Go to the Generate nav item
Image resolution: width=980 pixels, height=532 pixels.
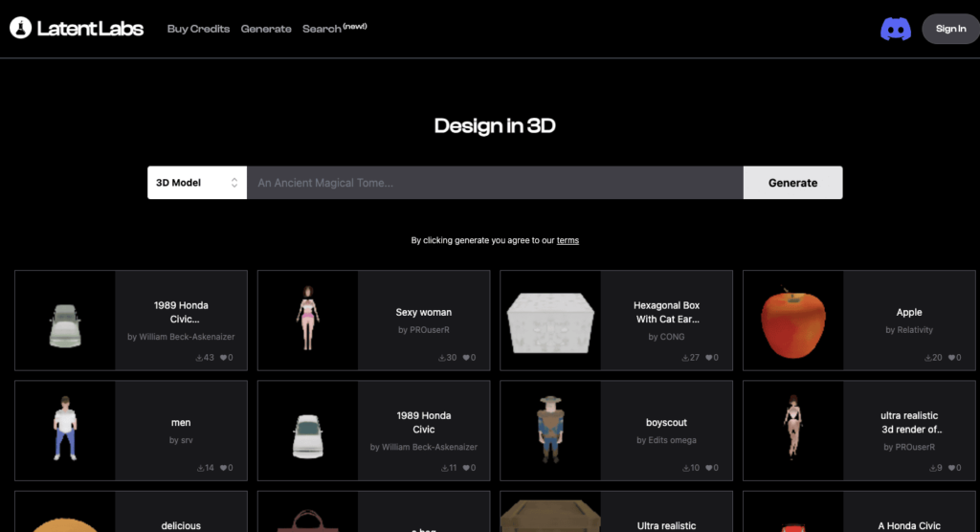[x=266, y=29]
